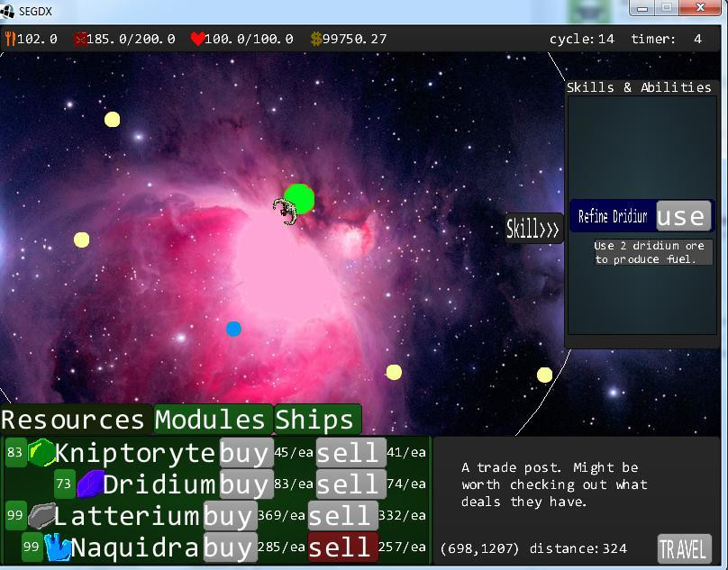Viewport: 728px width, 570px height.
Task: Click the health value 100.0/100.0
Action: pyautogui.click(x=249, y=39)
